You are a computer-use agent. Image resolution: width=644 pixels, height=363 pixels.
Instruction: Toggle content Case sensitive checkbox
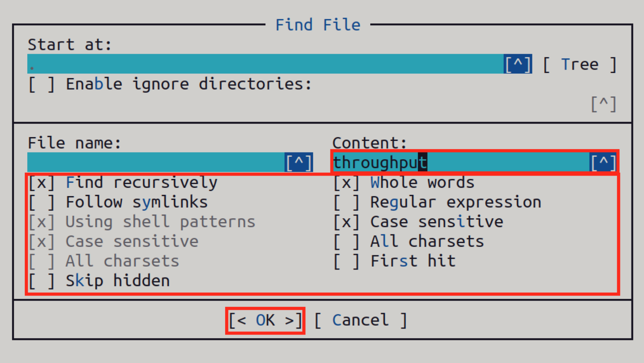[x=346, y=222]
